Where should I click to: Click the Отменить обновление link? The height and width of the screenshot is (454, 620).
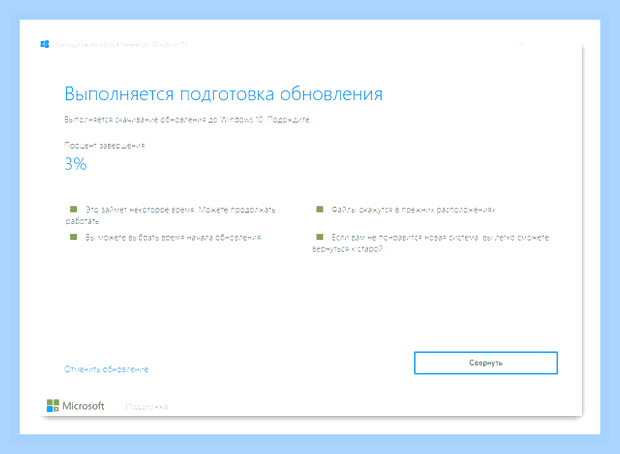[106, 369]
